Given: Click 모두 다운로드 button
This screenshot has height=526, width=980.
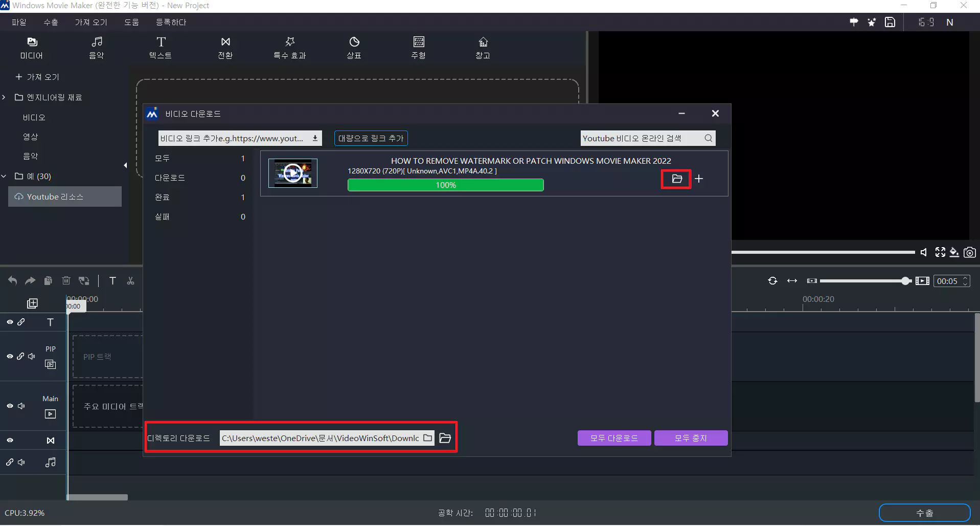Looking at the screenshot, I should 614,438.
